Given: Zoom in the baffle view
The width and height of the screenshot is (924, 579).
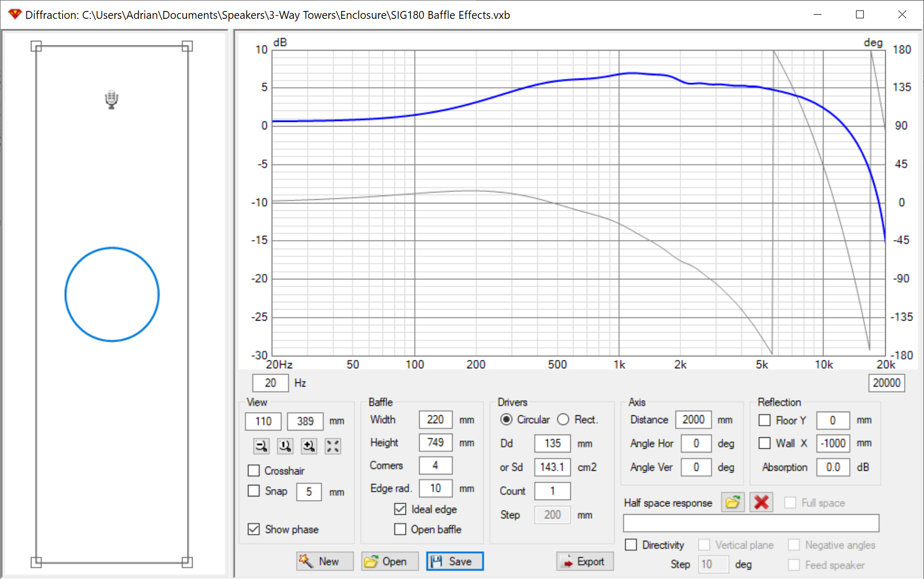Looking at the screenshot, I should click(309, 446).
